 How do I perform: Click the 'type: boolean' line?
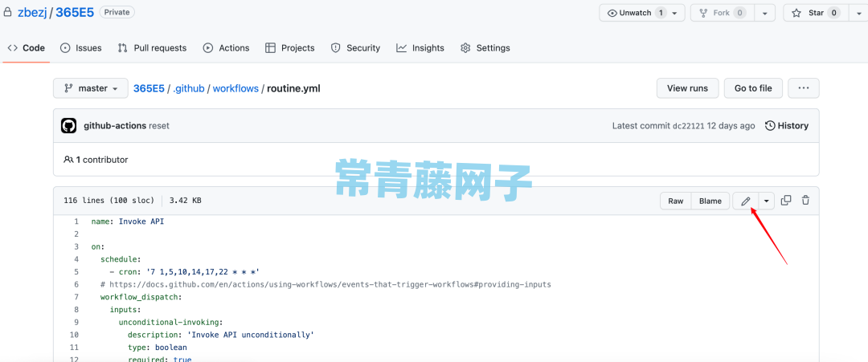[x=158, y=347]
